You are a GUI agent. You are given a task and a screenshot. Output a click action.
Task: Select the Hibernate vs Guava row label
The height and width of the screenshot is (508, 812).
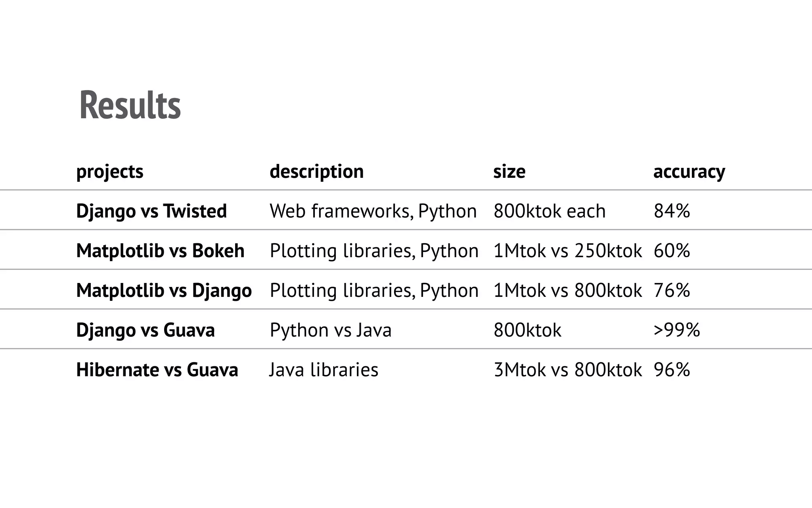point(157,369)
